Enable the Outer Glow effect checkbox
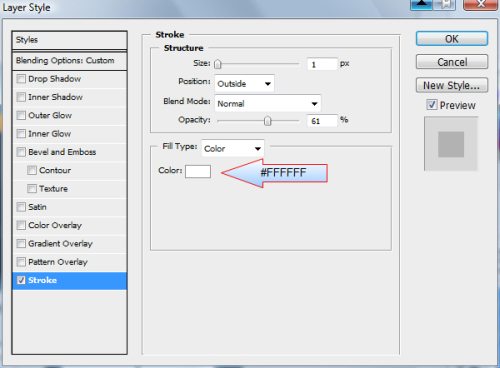Screen dimensions: 500x368 click(x=21, y=115)
